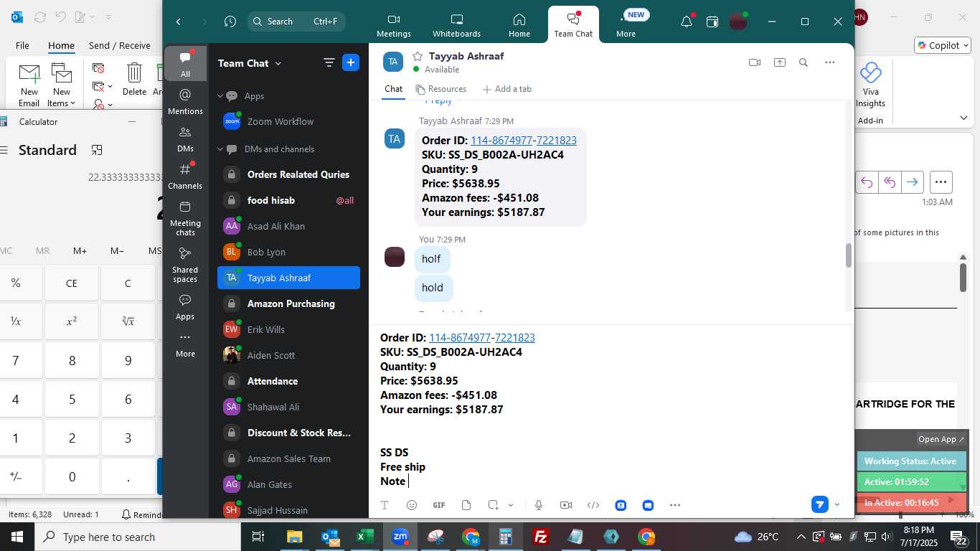Go back using Zoom's back arrow

click(179, 22)
